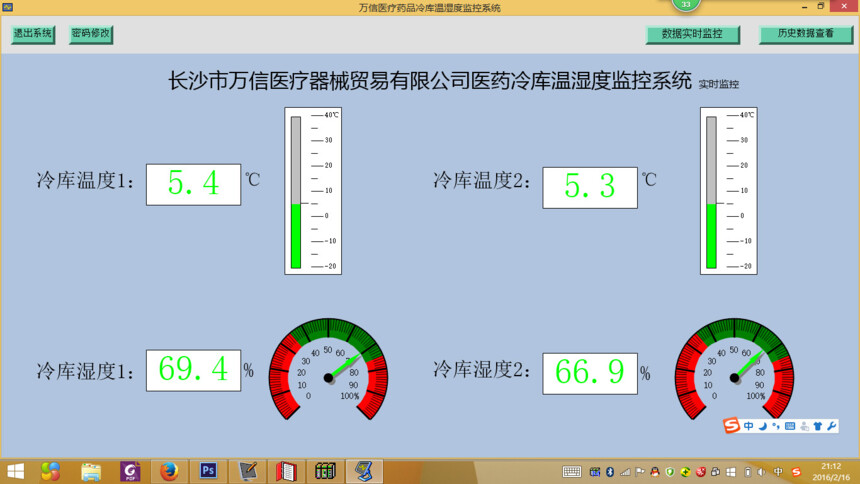Toggle punctuation mode on Sogou toolbar
Viewport: 860px width, 484px height.
(776, 426)
